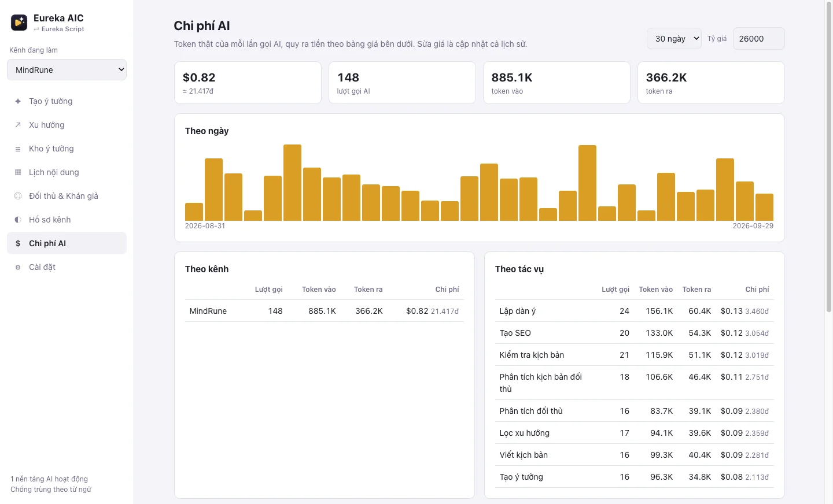The image size is (833, 504).
Task: Open Hồ sơ kênh menu entry
Action: (x=67, y=220)
